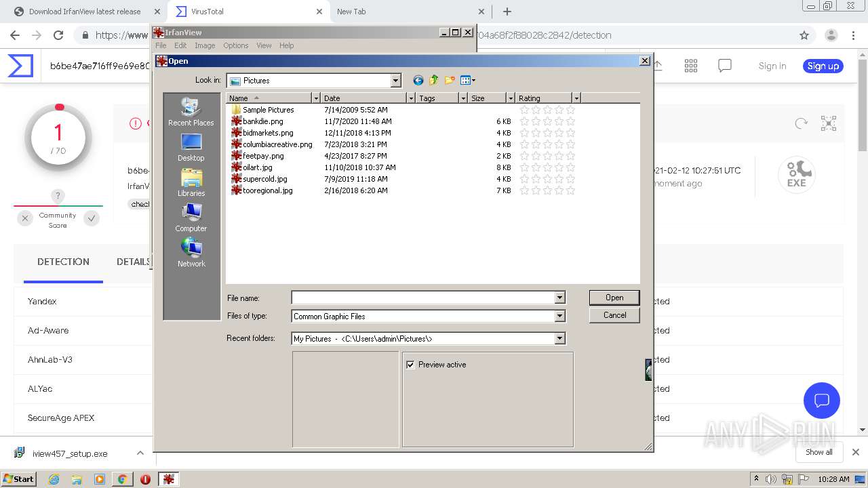Click fifth rating star for tooregional.jpg
This screenshot has width=868, height=488.
pyautogui.click(x=570, y=190)
